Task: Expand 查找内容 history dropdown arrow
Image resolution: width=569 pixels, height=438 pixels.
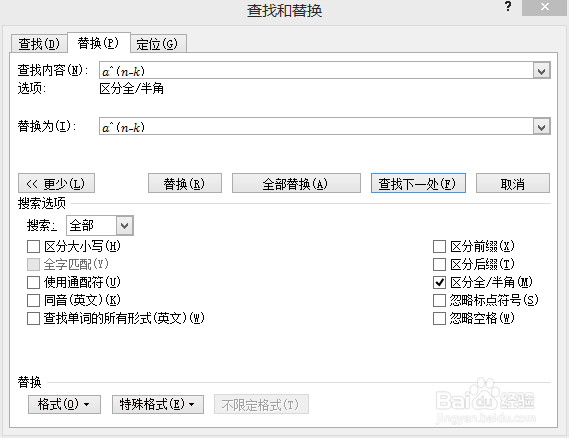Action: tap(541, 71)
